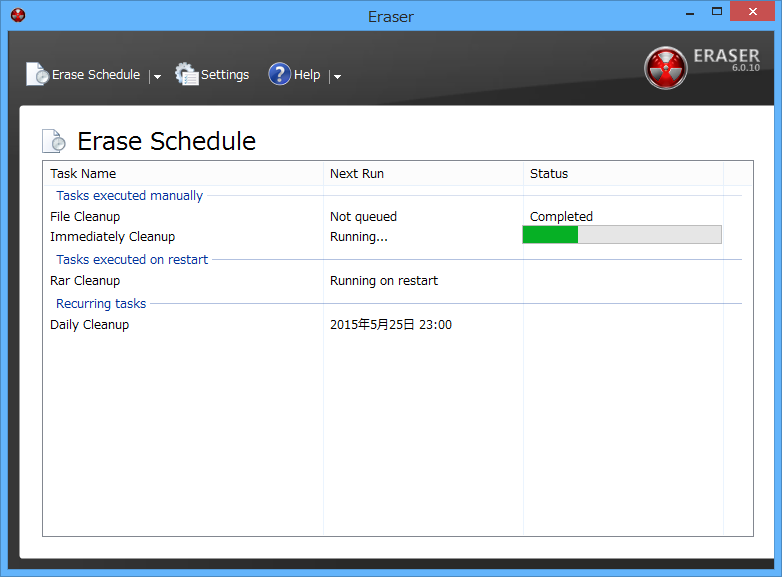Sort by Next Run column header

pyautogui.click(x=423, y=174)
